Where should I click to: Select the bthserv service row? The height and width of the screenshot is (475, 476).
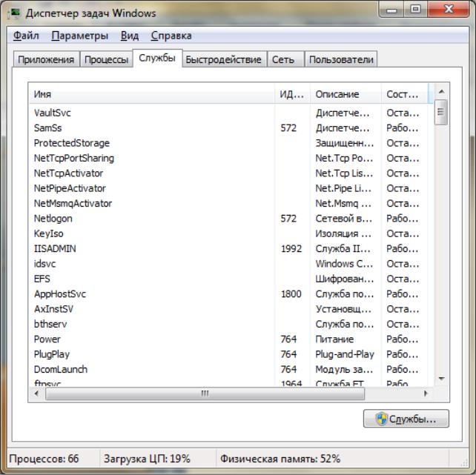pyautogui.click(x=228, y=325)
